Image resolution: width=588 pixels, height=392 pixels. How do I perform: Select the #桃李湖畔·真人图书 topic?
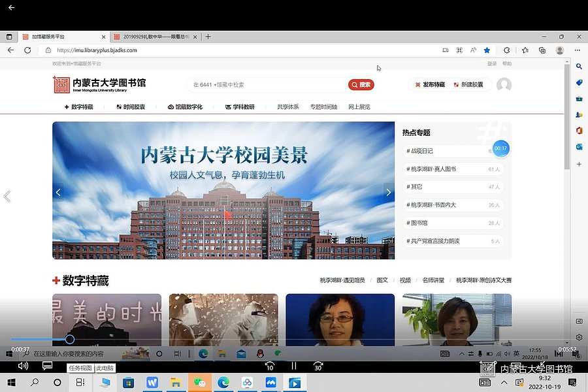point(453,169)
